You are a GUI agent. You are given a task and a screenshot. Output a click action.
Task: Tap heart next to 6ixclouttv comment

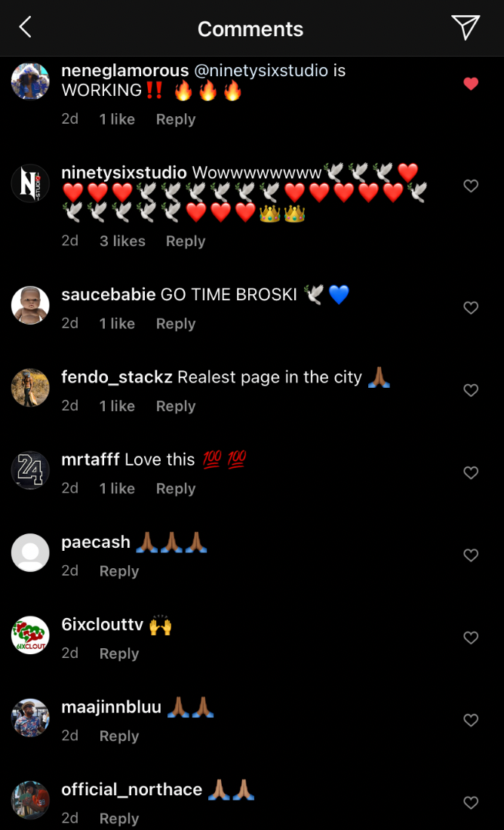tap(471, 638)
